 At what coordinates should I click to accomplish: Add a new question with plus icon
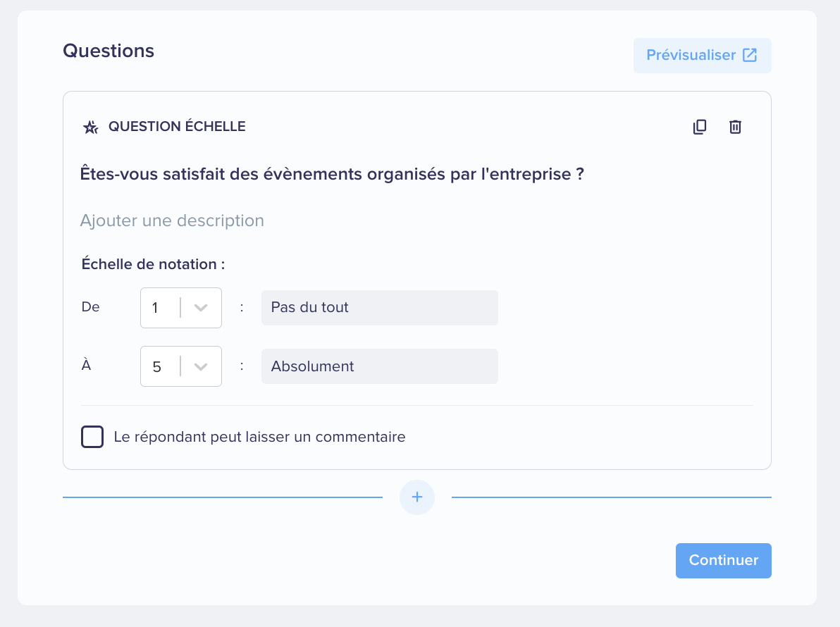point(416,497)
